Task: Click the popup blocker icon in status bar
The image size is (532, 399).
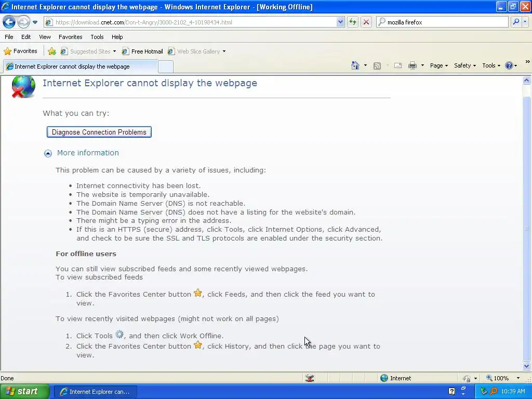Action: point(310,378)
